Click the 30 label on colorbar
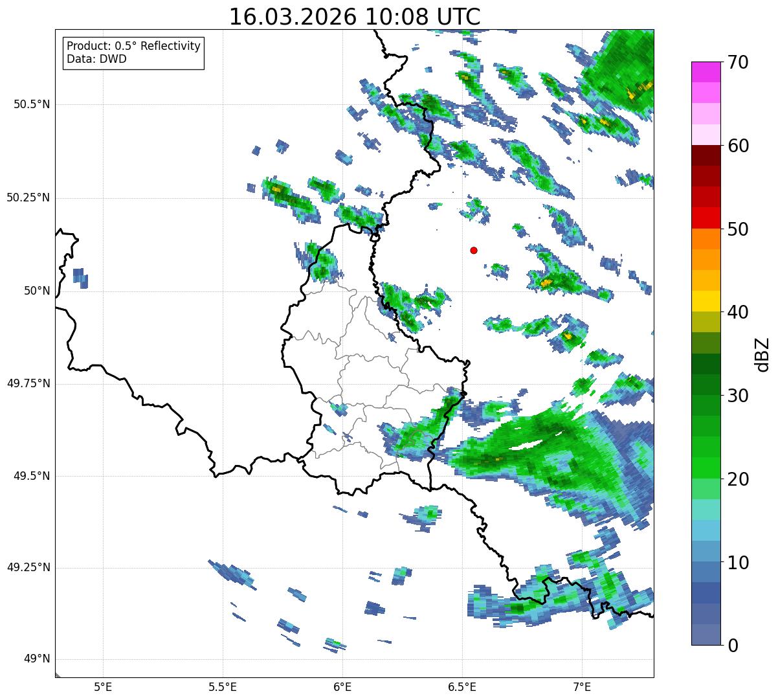 coord(739,396)
